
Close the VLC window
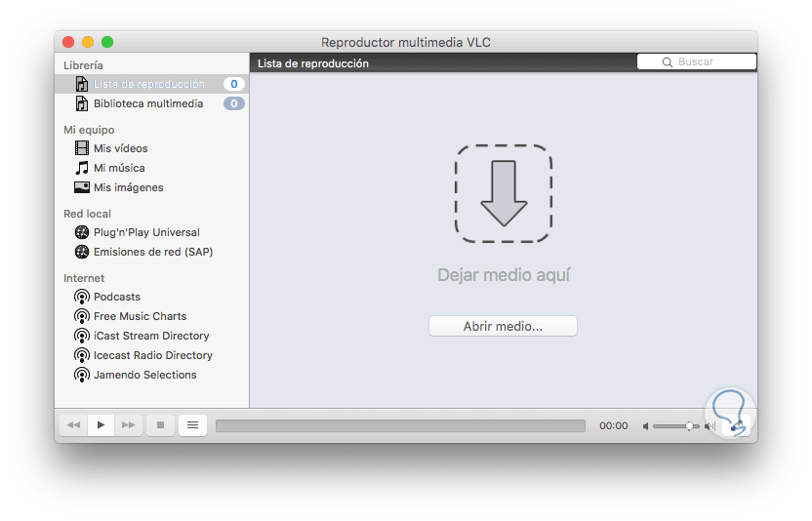click(68, 42)
